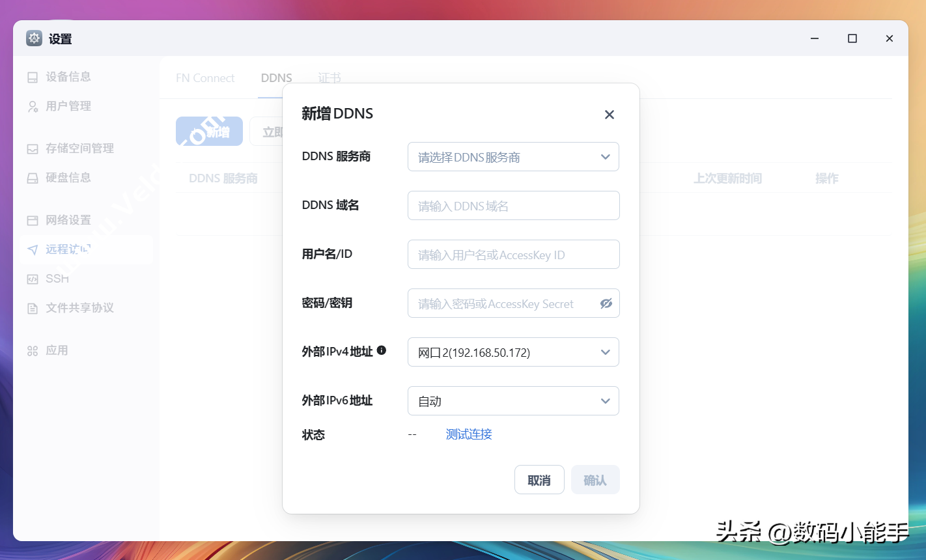Click the settings gear app icon

(34, 38)
